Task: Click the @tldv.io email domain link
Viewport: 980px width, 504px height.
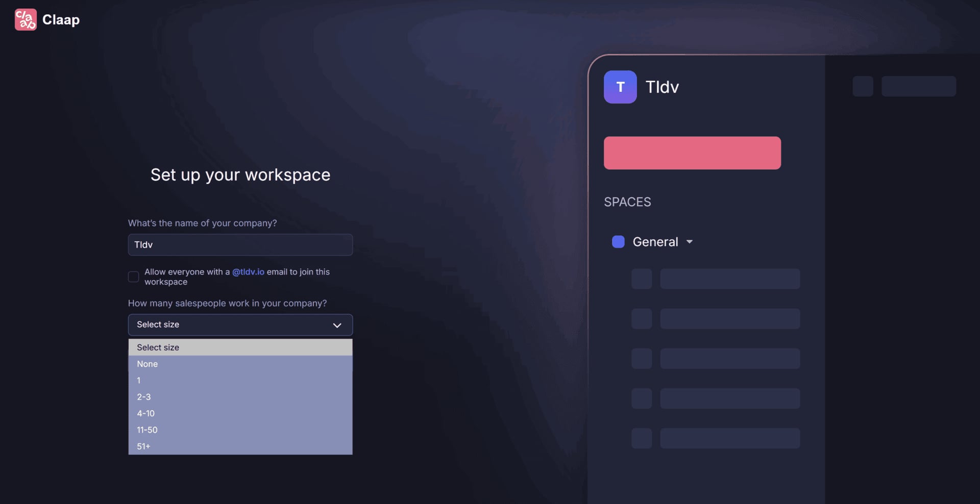Action: tap(248, 272)
